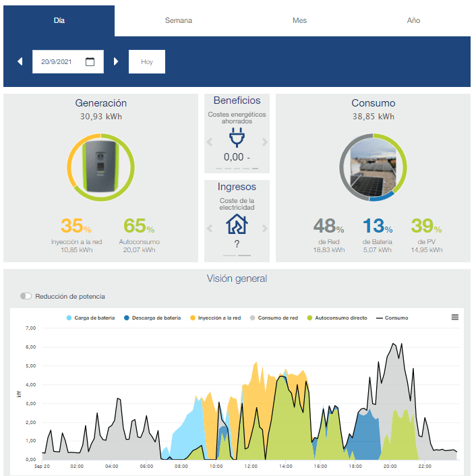Switch to the Año tab

coord(413,20)
